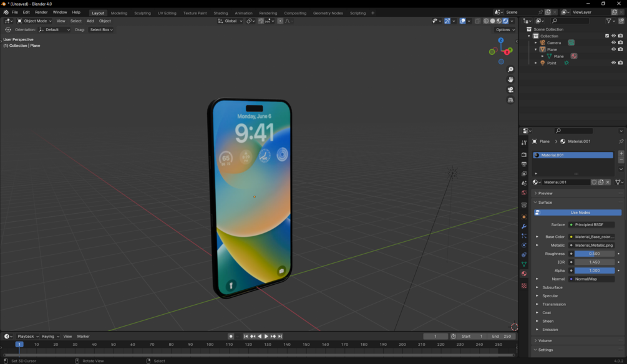627x364 pixels.
Task: Unlink Material.001 with the X icon
Action: pos(608,182)
